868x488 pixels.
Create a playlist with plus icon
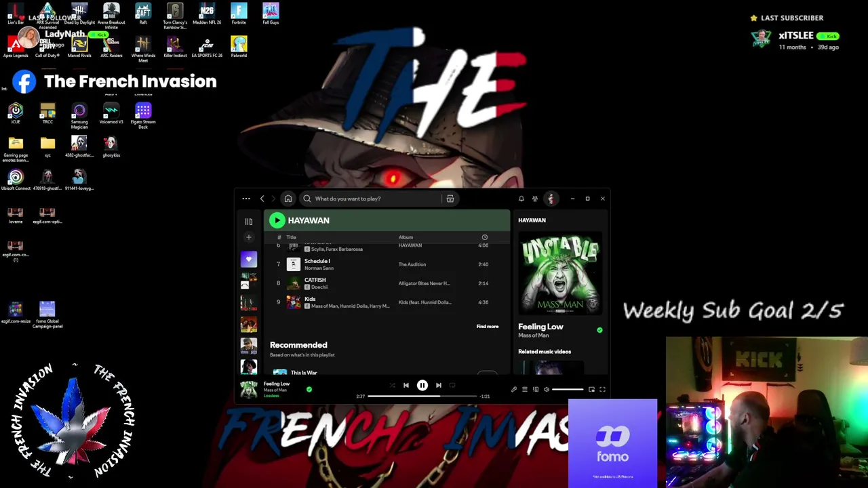(249, 237)
